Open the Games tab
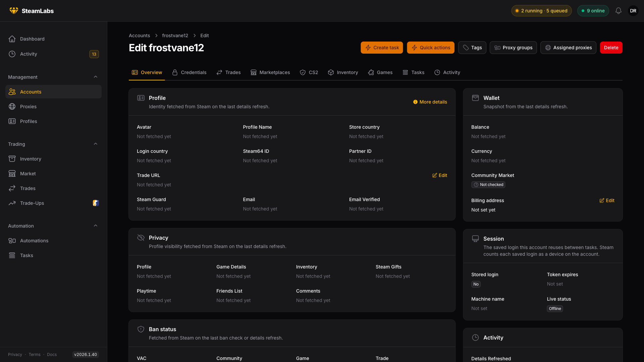 [380, 72]
